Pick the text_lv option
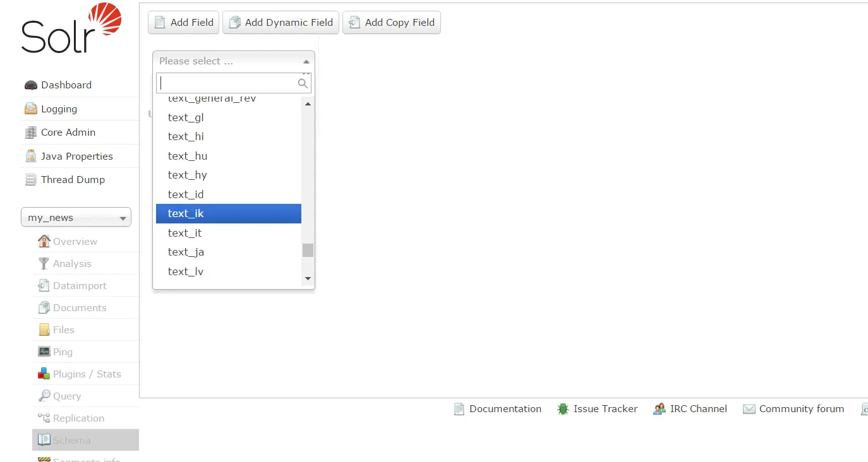Viewport: 868px width, 462px height. (229, 271)
